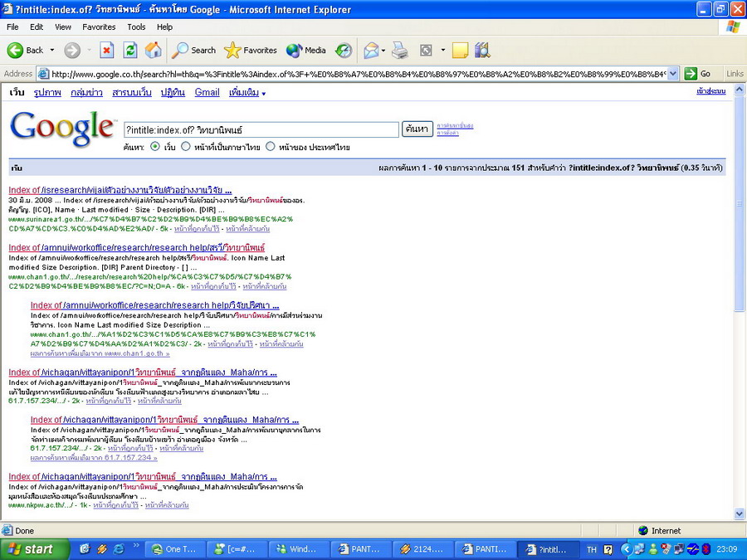Select the หน้าของประเทศไทย radio button
The height and width of the screenshot is (560, 747).
tap(270, 147)
